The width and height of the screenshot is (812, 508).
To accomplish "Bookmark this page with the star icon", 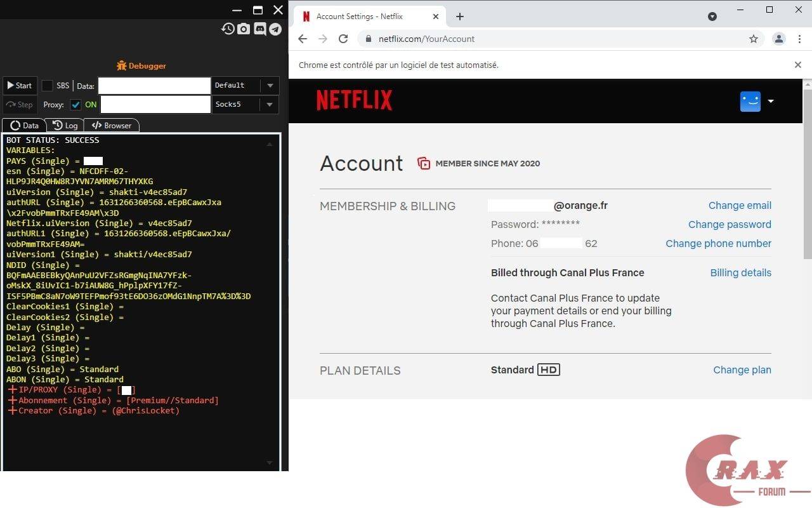I will pos(754,39).
